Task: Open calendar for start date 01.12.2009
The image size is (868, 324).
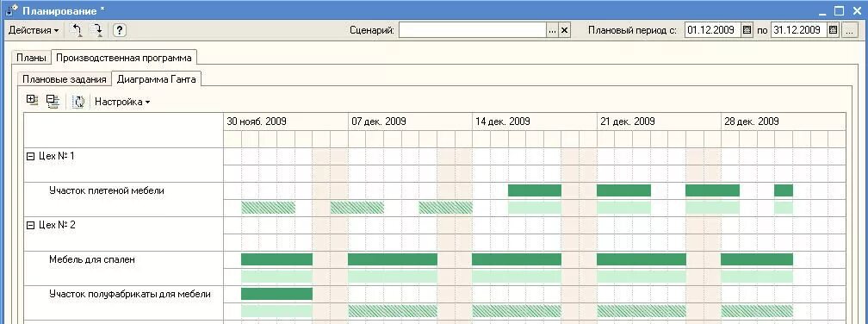Action: 747,30
